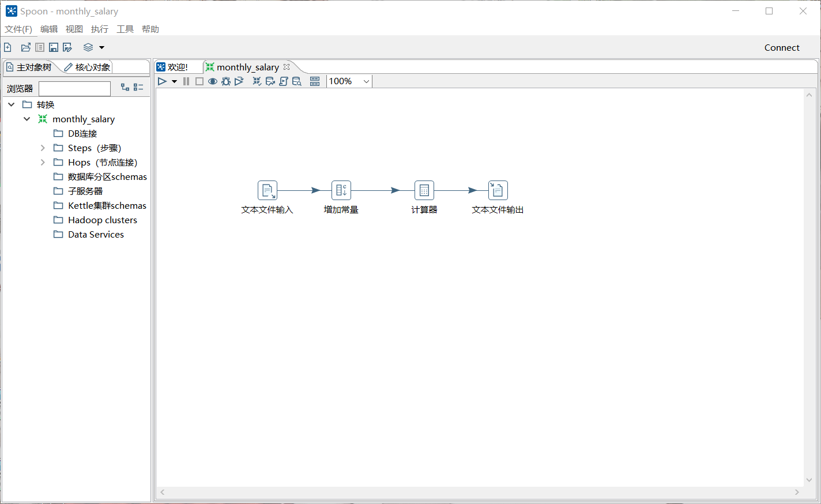Collapse the monthly_salary tree node
Viewport: 821px width, 504px height.
27,119
